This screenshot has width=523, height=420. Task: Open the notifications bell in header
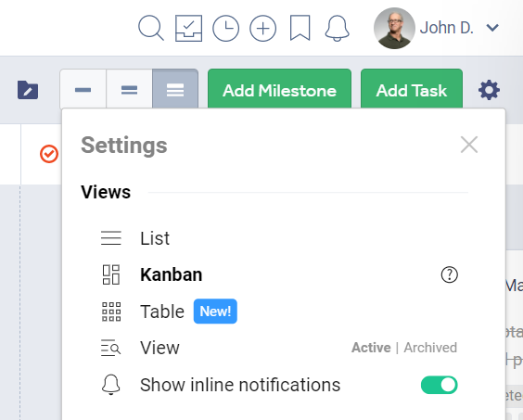pos(338,28)
